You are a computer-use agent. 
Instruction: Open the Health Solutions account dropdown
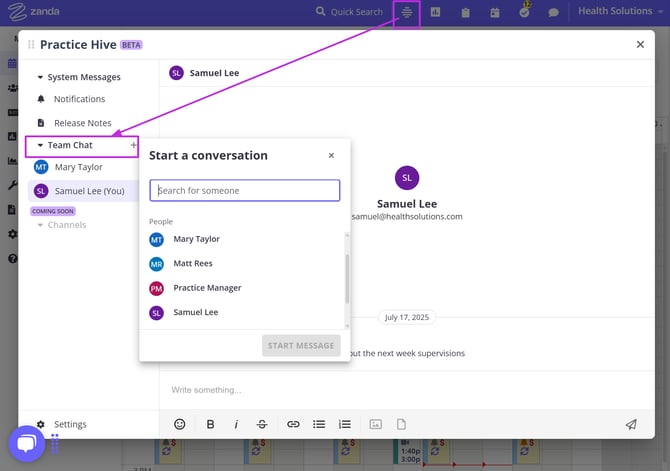pos(620,12)
